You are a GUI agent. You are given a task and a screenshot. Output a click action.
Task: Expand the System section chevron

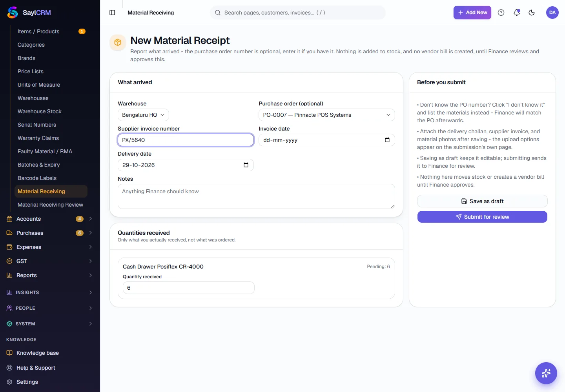point(91,324)
